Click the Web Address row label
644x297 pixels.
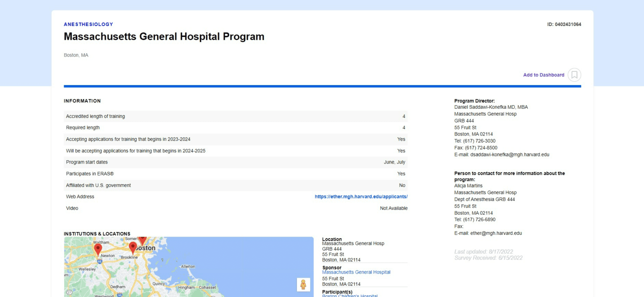pyautogui.click(x=80, y=197)
